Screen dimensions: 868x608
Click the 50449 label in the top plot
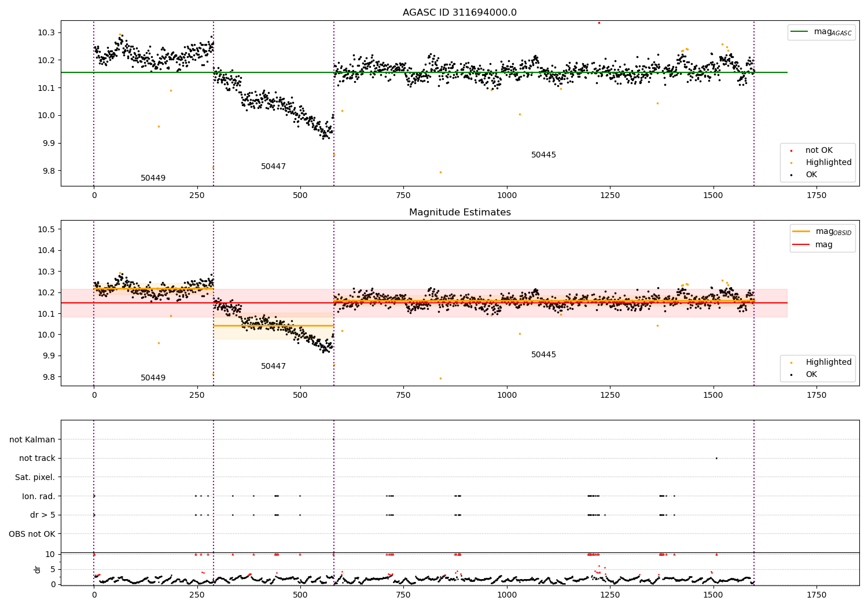[153, 178]
